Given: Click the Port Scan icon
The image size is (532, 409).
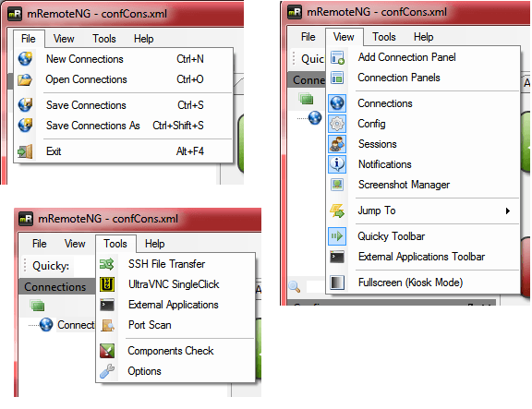Looking at the screenshot, I should coord(107,325).
